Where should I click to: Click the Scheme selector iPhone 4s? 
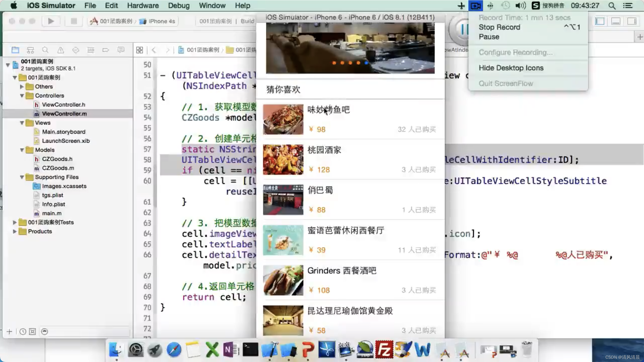pos(162,21)
